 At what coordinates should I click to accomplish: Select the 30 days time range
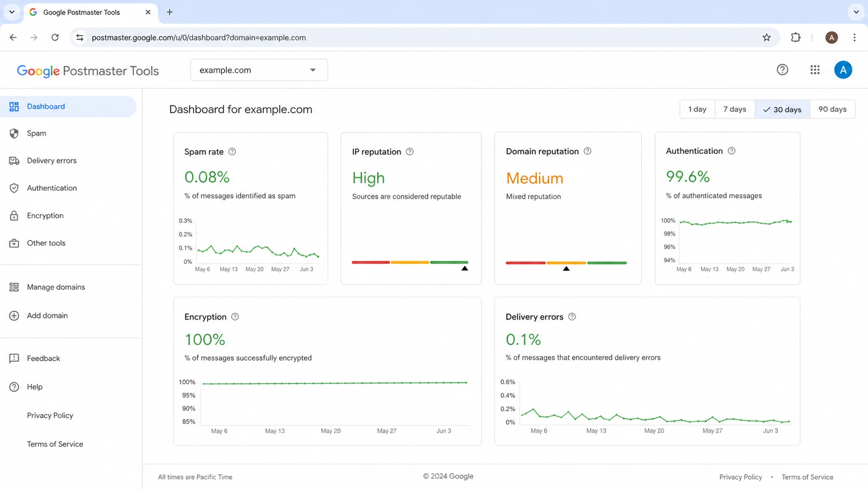(x=782, y=109)
